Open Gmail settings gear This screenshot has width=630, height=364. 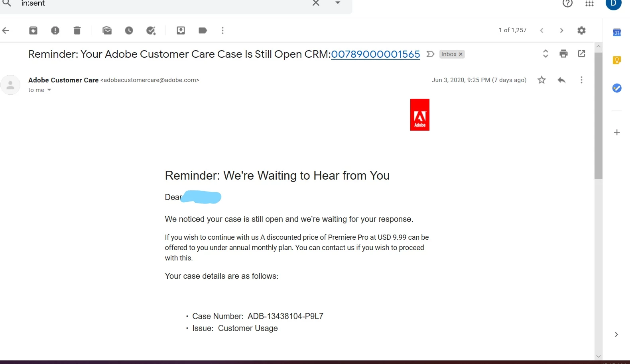[581, 30]
